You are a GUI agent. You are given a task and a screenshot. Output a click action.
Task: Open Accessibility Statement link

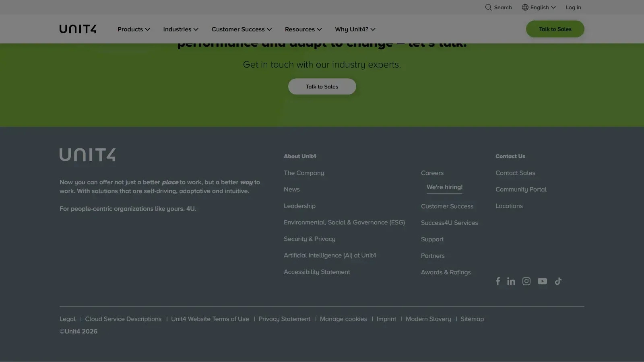pos(317,272)
